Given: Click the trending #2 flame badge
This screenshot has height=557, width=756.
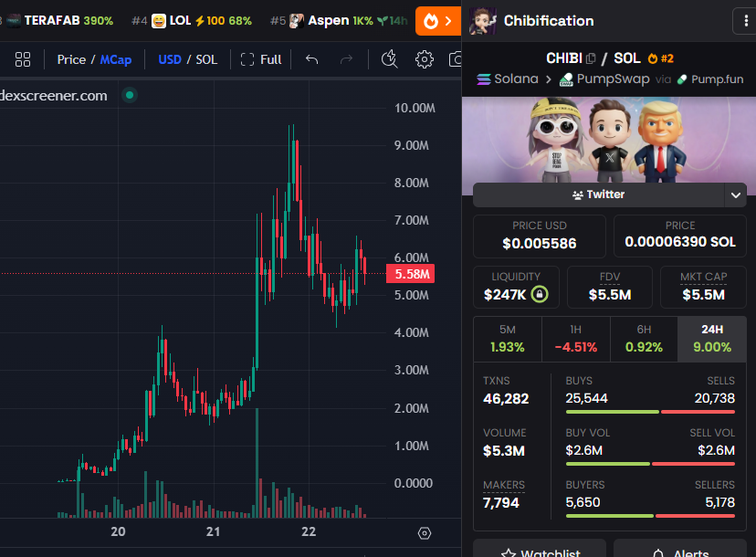Looking at the screenshot, I should pyautogui.click(x=660, y=58).
